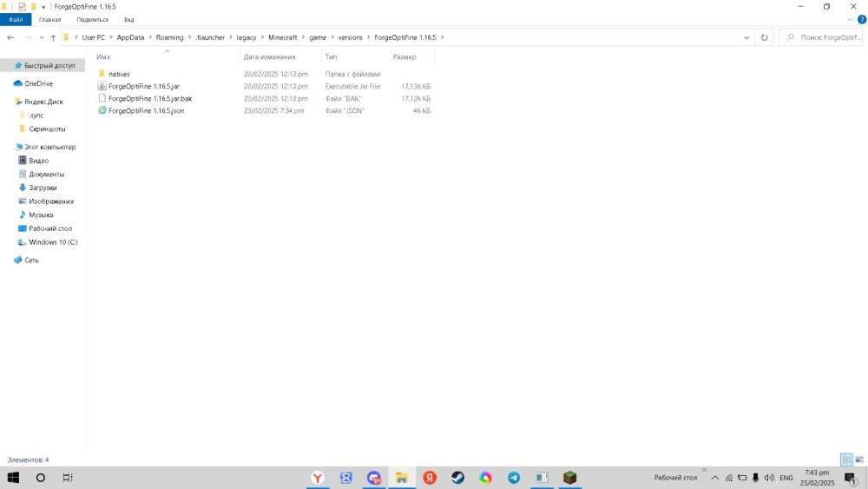The height and width of the screenshot is (489, 868).
Task: Open recent locations dropdown arrow
Action: [x=42, y=37]
